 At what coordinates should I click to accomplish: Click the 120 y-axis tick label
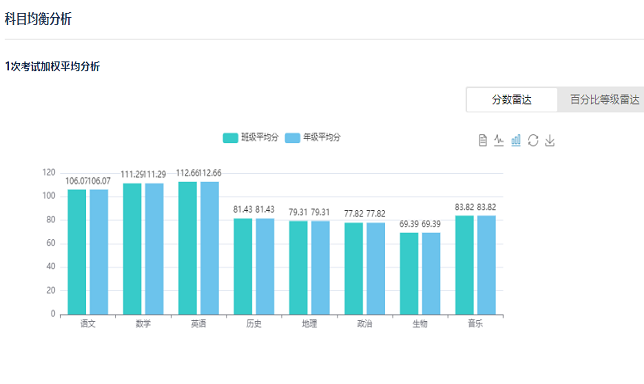click(49, 172)
